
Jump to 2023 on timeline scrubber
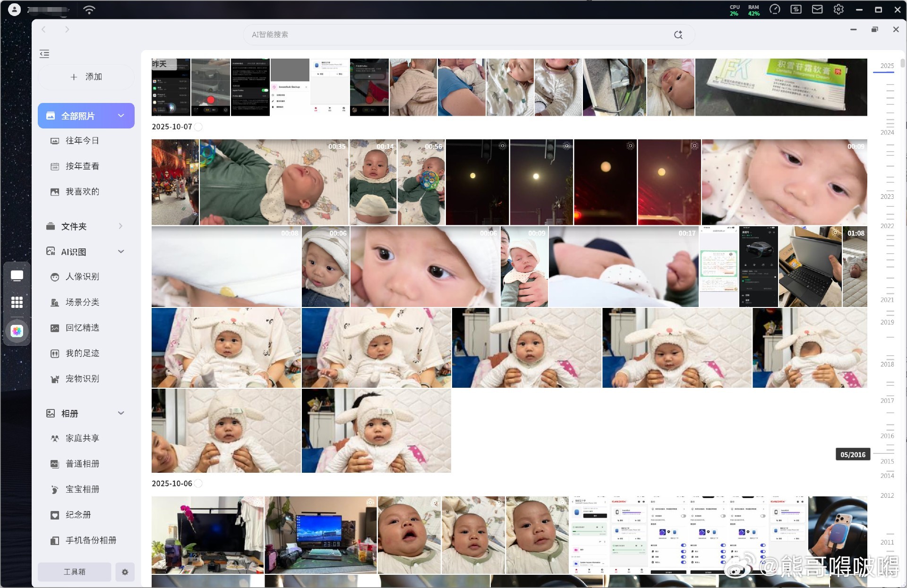coord(887,197)
